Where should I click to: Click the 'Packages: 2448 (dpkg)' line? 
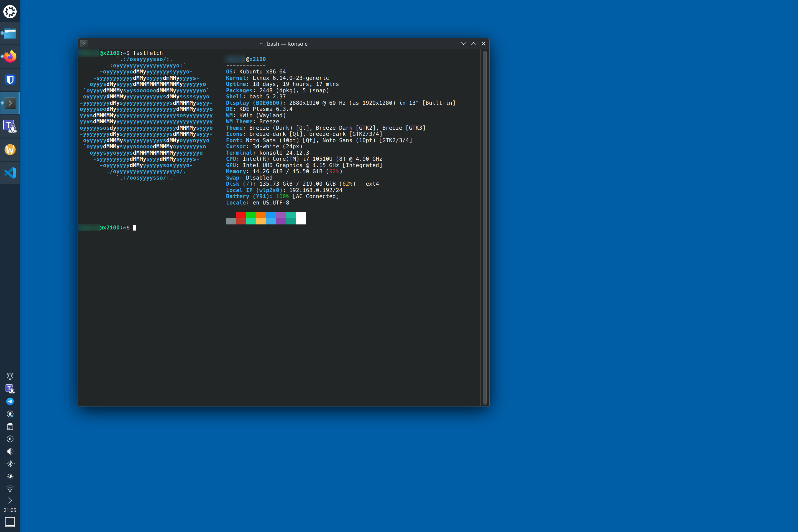tap(278, 90)
